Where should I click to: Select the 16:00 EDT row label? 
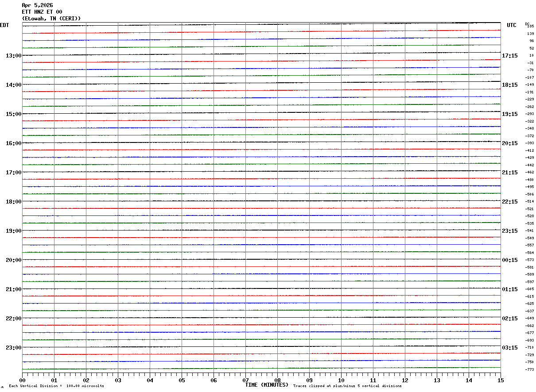click(x=13, y=143)
